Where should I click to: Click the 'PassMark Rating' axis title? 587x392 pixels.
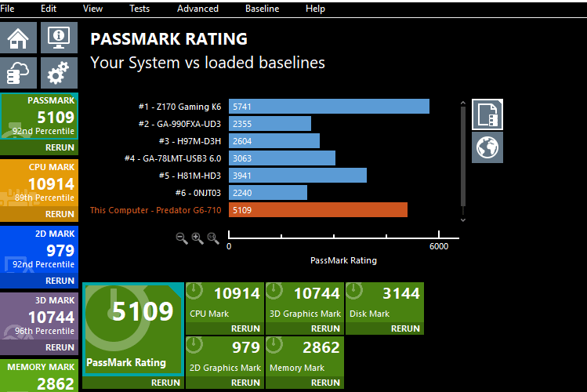pos(343,260)
